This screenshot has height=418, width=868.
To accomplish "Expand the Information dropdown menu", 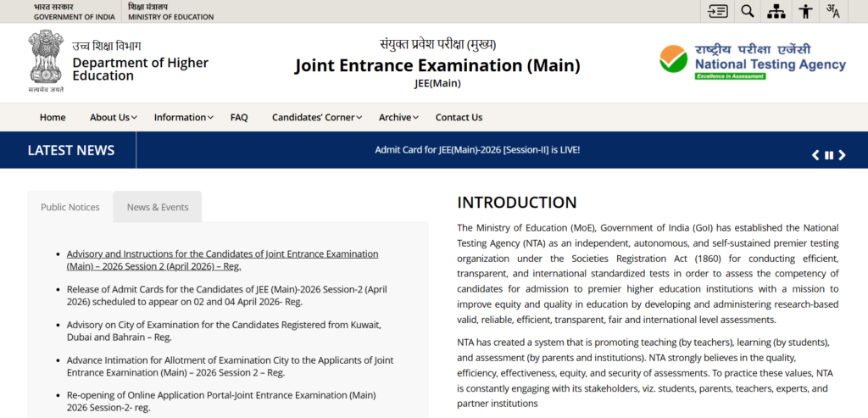I will point(183,117).
